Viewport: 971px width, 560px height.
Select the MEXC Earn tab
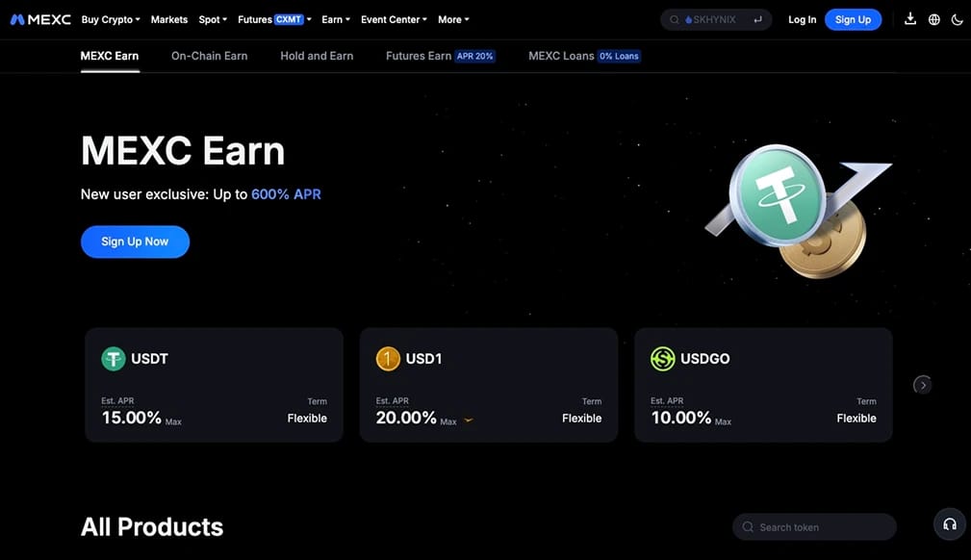[110, 56]
